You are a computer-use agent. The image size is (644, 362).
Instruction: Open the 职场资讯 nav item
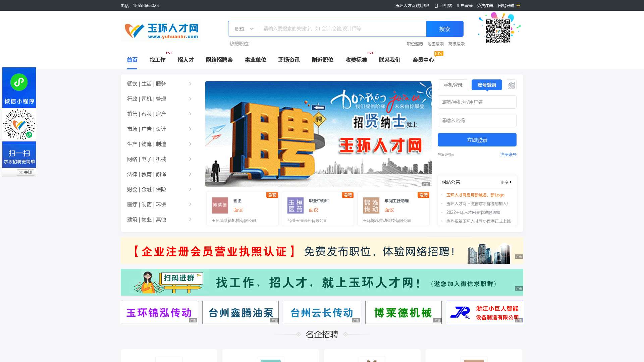pyautogui.click(x=289, y=60)
